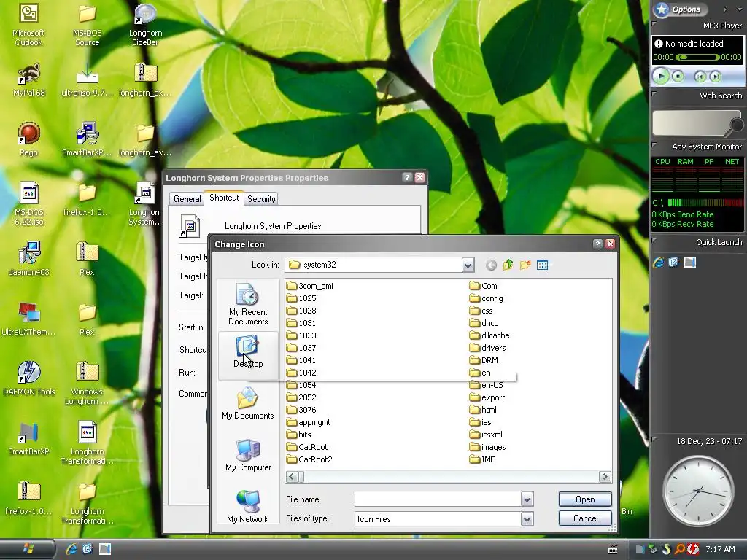Select My Network in the places bar
747x560 pixels.
[x=248, y=507]
